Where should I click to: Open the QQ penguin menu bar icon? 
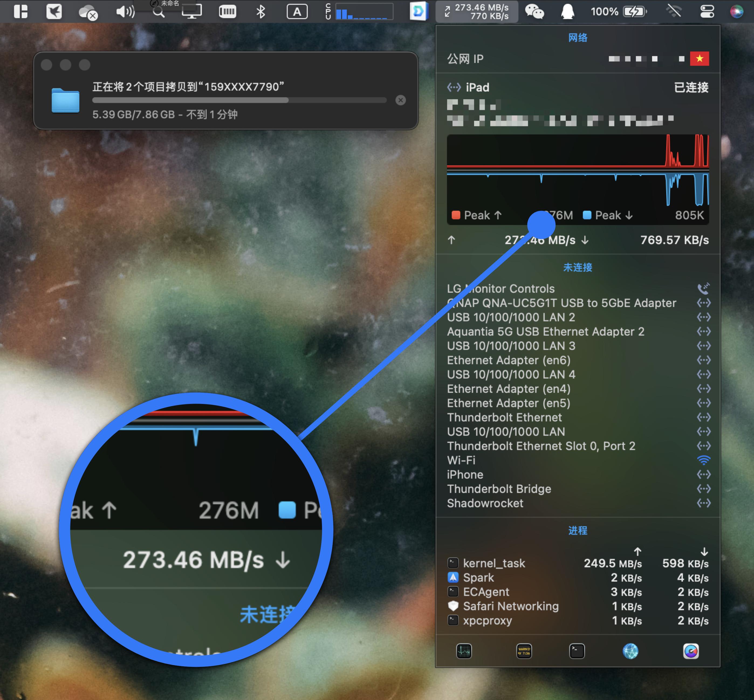coord(567,11)
